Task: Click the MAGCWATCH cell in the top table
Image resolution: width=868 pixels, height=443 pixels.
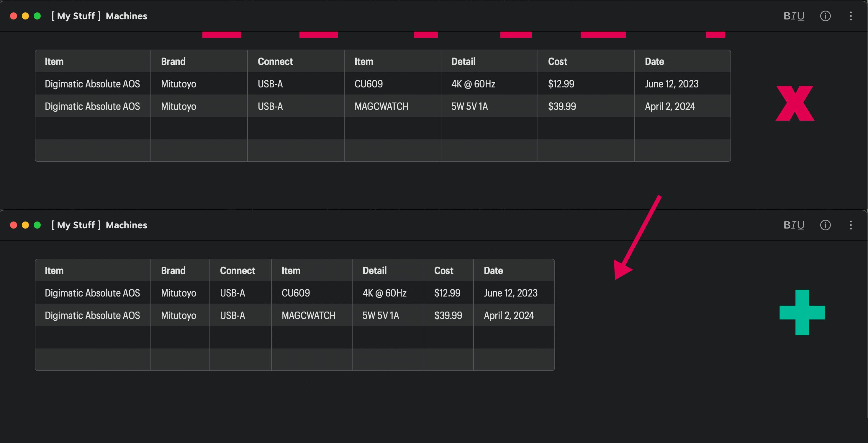Action: point(393,106)
